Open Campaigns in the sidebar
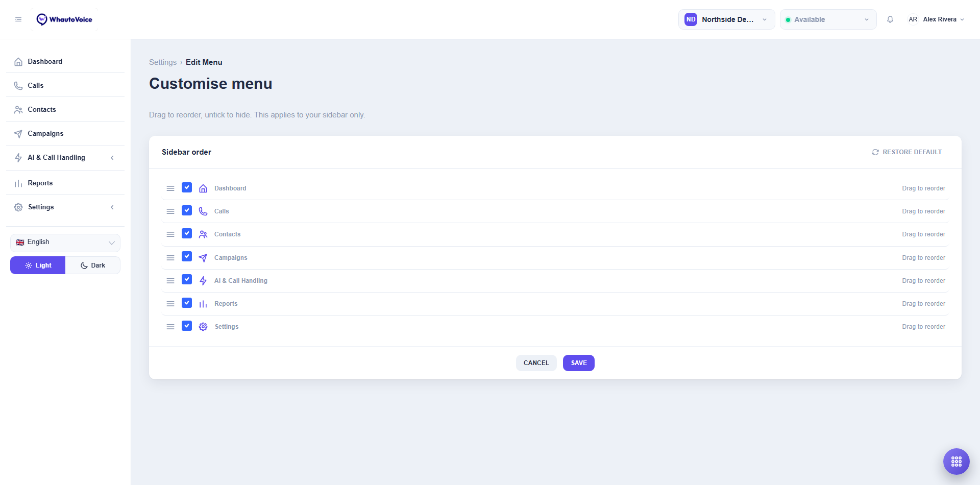Viewport: 980px width, 485px height. (x=65, y=133)
